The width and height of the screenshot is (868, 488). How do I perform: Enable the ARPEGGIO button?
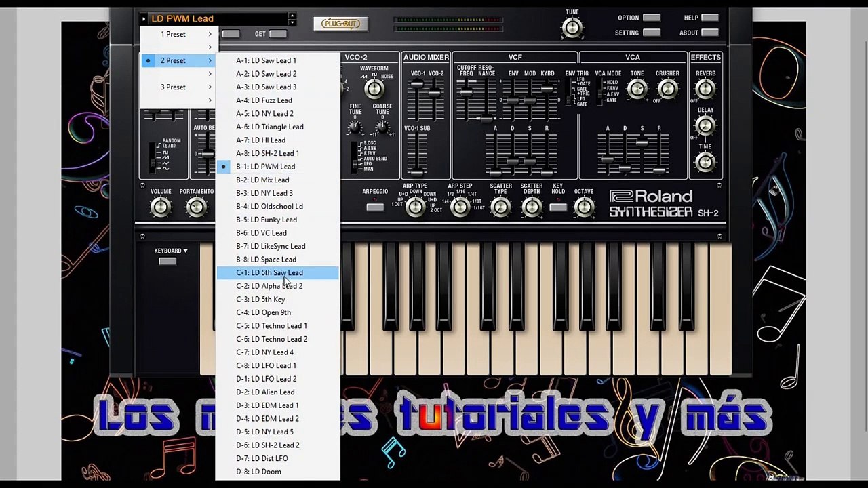(375, 207)
